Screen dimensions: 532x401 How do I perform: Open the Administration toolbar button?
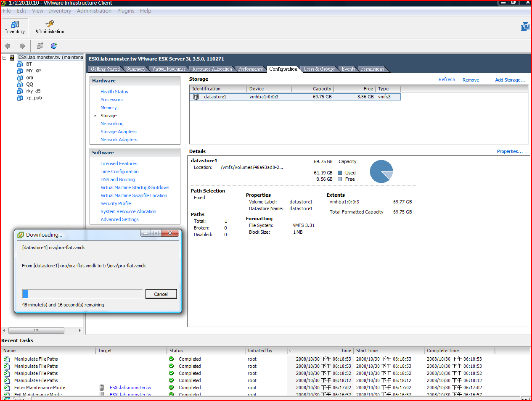50,27
